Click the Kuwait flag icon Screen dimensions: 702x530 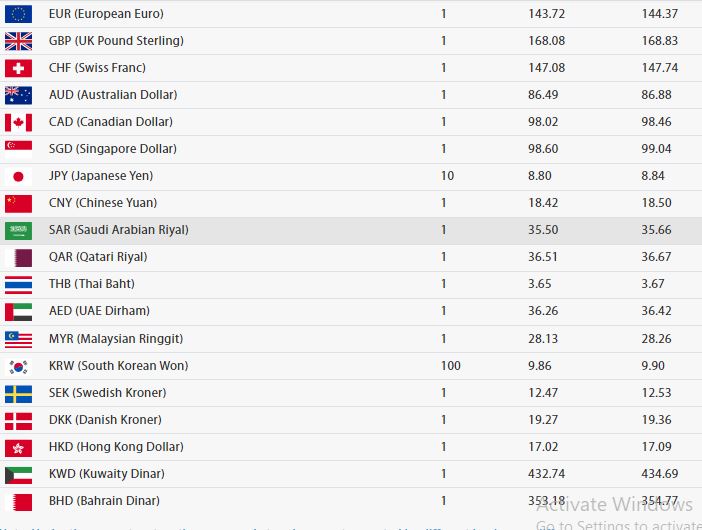coord(18,475)
